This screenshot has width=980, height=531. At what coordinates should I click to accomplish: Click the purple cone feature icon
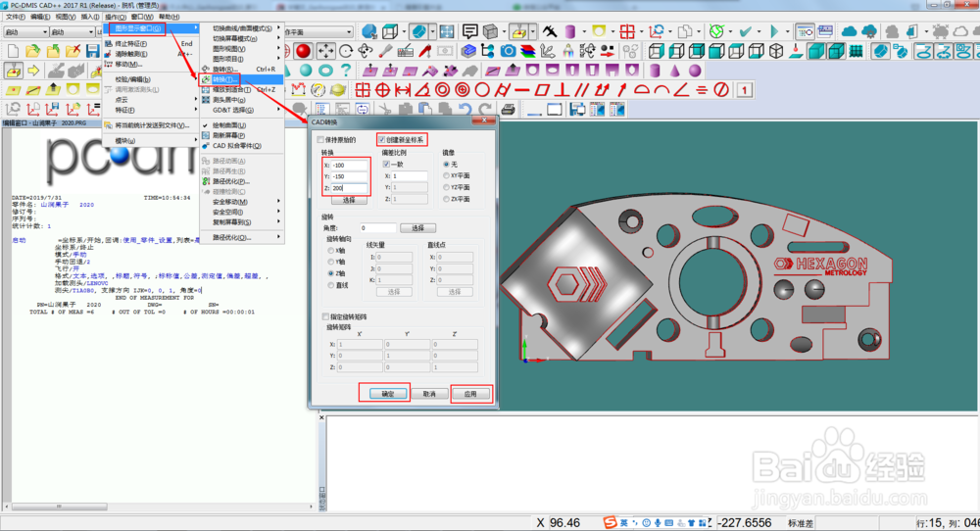point(675,71)
